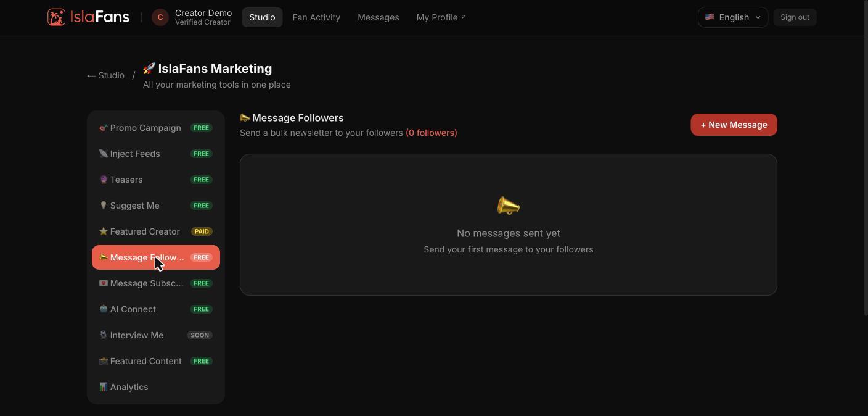Click the megaphone icon in Message Followers heading

pos(245,118)
